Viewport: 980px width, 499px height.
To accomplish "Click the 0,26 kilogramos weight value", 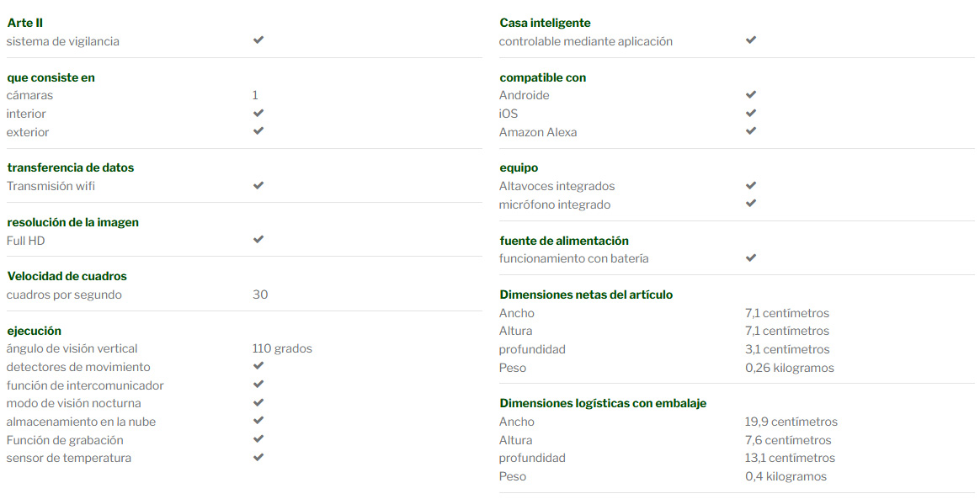I will click(x=790, y=368).
